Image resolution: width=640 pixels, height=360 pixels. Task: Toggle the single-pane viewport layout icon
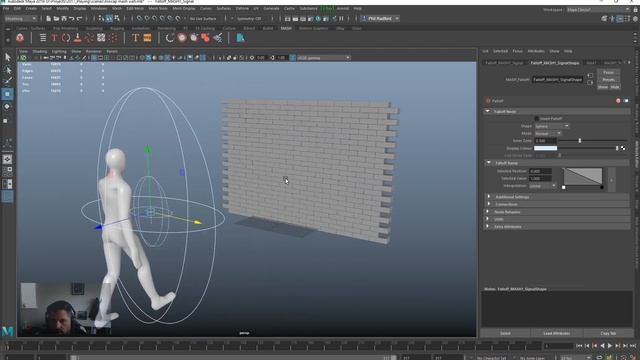7,159
